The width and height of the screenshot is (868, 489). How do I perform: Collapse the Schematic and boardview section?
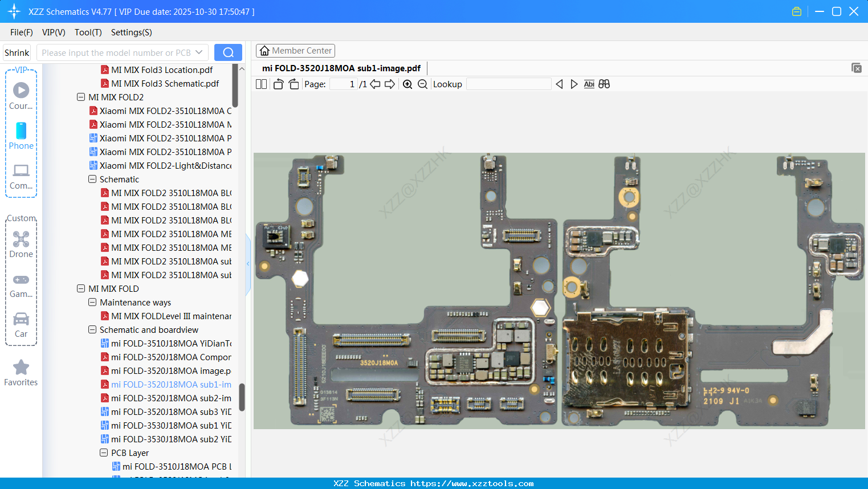tap(92, 329)
